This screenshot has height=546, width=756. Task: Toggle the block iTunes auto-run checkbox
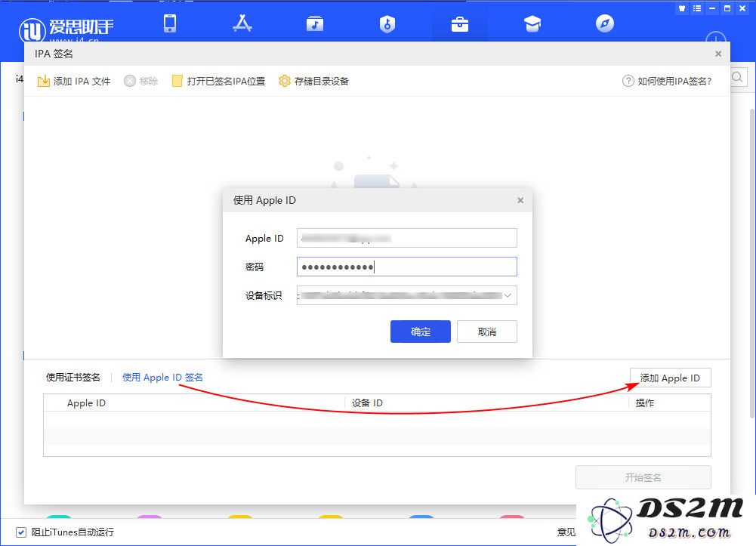pyautogui.click(x=20, y=532)
